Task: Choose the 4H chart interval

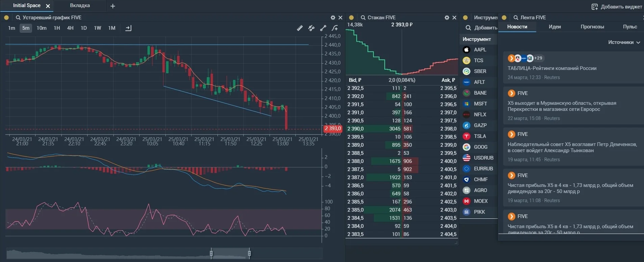Action: [x=70, y=28]
